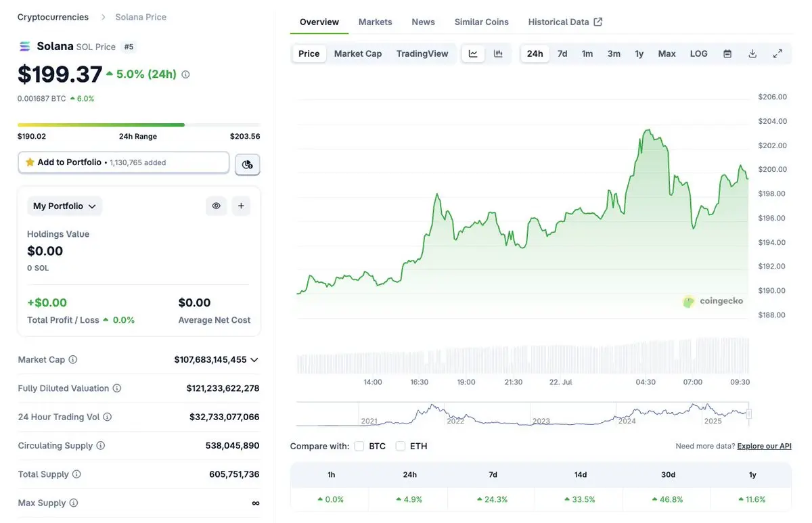
Task: Click the $32,733,077,066 trading volume value
Action: 225,417
